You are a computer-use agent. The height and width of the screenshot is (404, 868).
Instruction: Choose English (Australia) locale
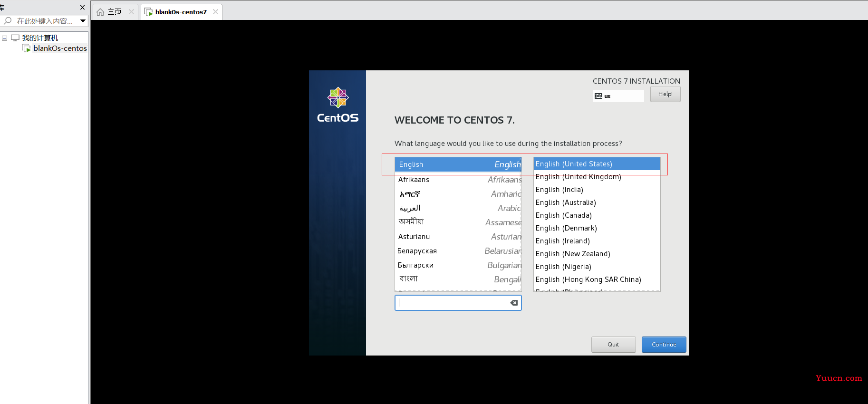(597, 202)
